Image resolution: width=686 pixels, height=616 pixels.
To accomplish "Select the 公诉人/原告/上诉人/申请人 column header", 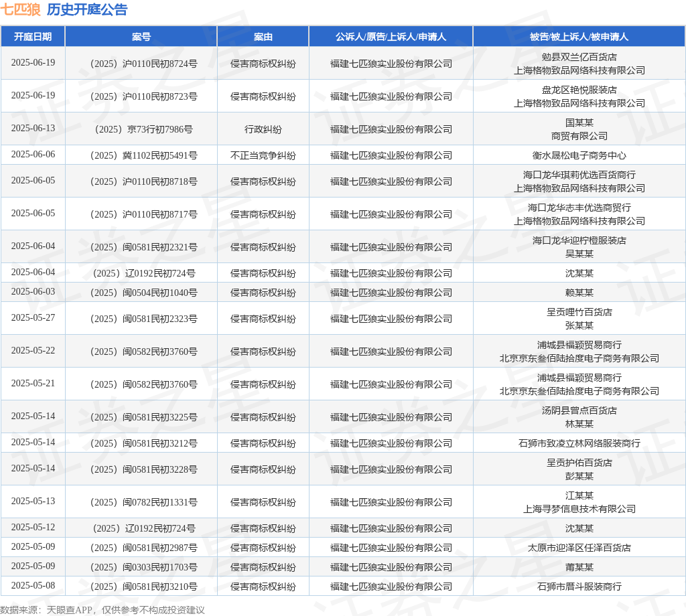I will click(x=391, y=37).
